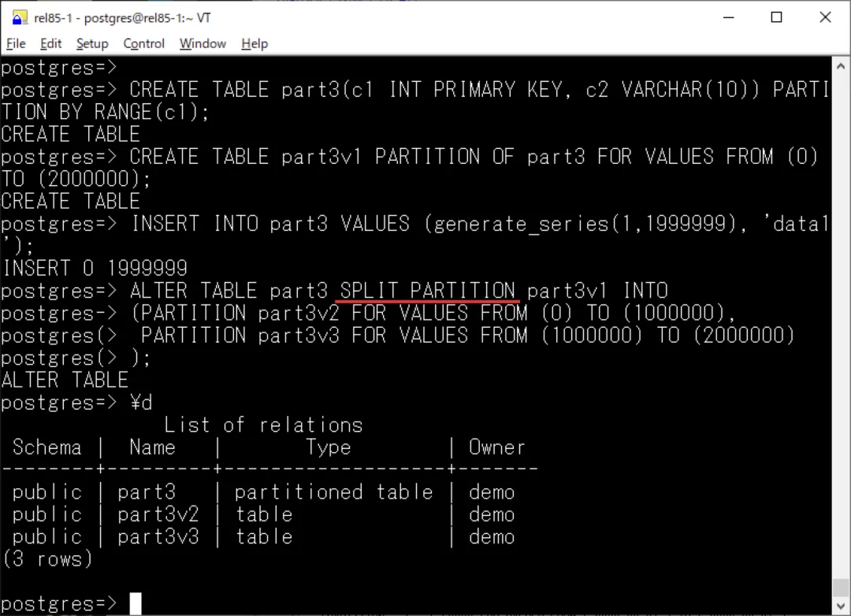Image resolution: width=851 pixels, height=616 pixels.
Task: Click the 'partitioned table' type cell
Action: [x=333, y=492]
